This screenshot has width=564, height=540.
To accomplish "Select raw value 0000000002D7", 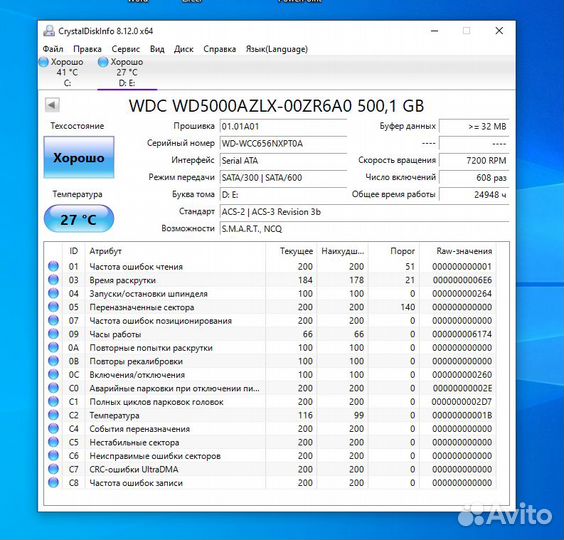I will click(461, 402).
